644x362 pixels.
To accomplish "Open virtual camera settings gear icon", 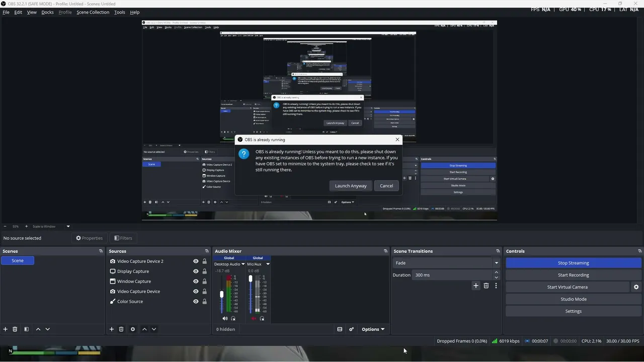I will (x=636, y=287).
